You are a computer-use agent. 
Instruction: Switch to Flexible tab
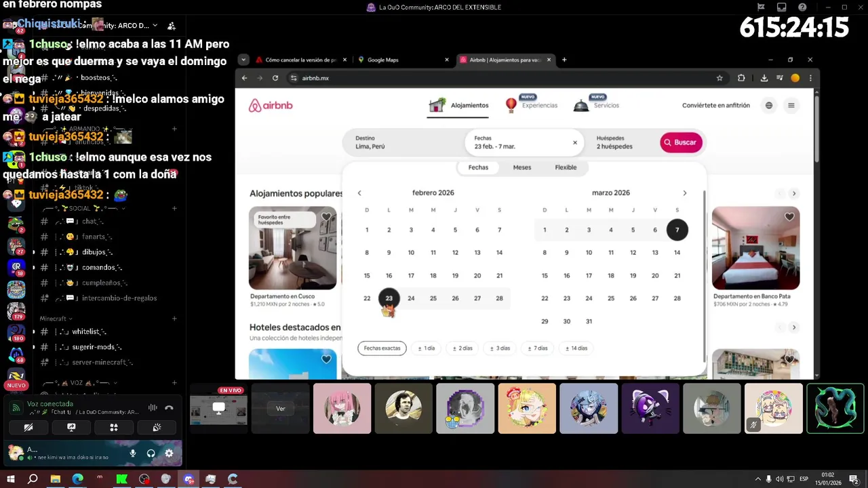[566, 167]
